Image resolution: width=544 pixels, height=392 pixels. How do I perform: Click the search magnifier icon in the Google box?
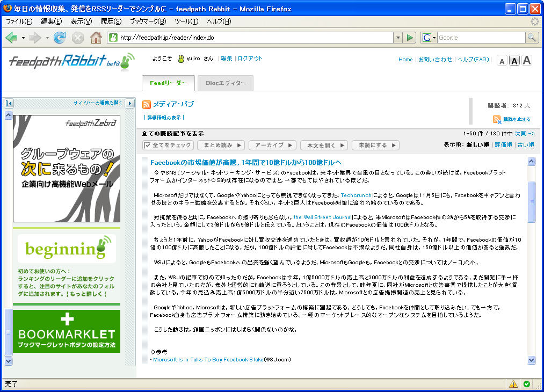532,38
